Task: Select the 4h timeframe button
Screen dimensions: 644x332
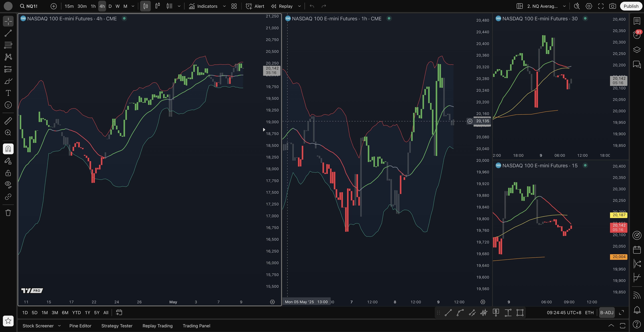Action: click(x=102, y=6)
